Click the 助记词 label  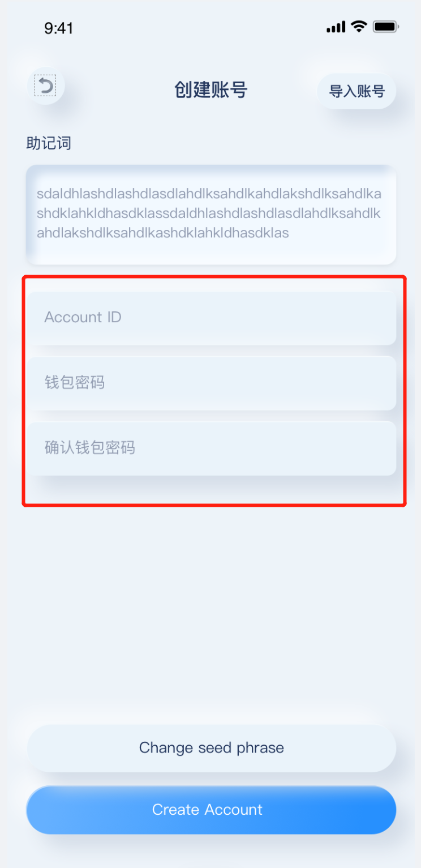coord(49,143)
